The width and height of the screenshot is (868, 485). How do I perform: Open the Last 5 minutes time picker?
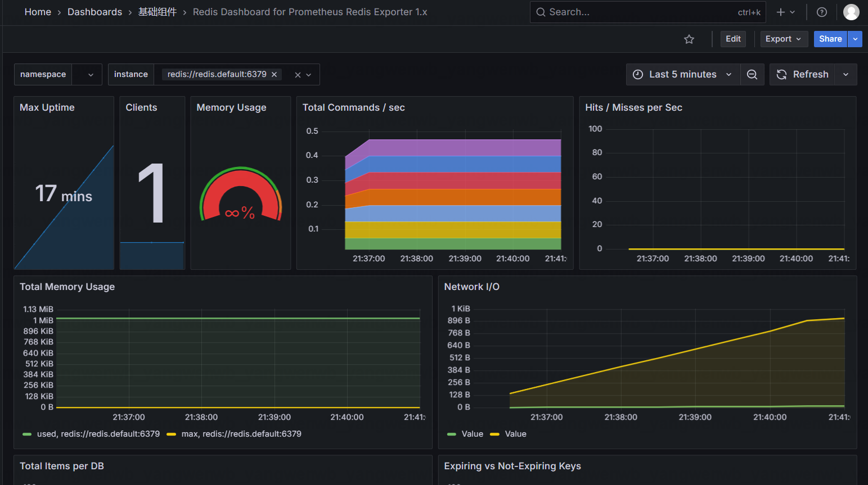tap(682, 74)
